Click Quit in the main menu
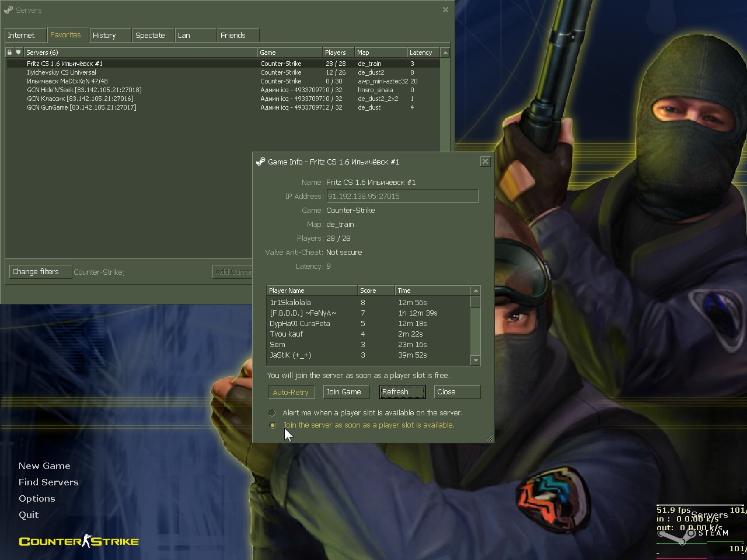This screenshot has width=747, height=560. (x=29, y=515)
